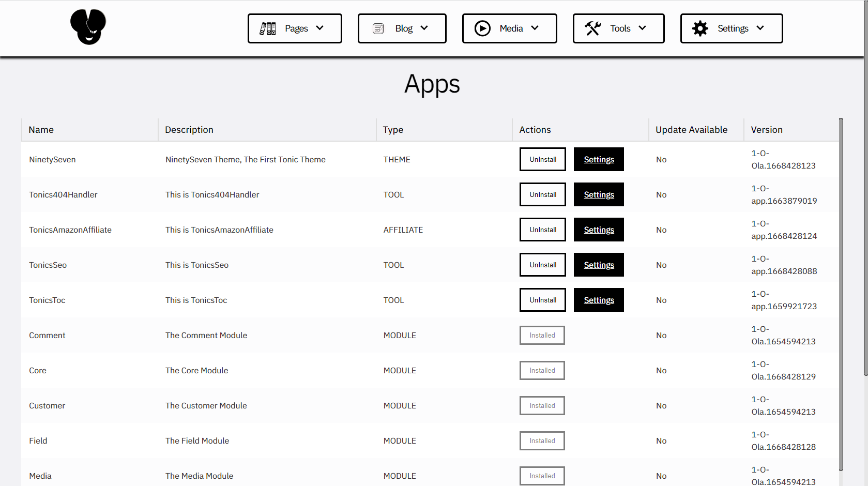Open the Settings top menu label
Screen dimensions: 868x486
click(733, 28)
